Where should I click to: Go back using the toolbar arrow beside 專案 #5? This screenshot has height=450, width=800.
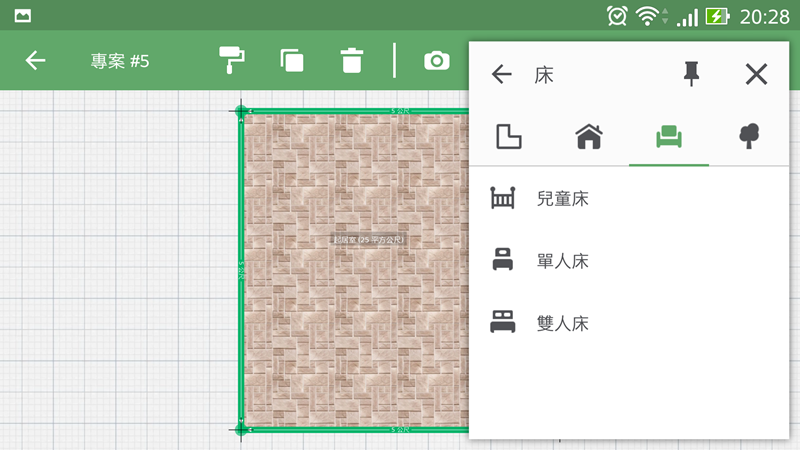click(36, 61)
